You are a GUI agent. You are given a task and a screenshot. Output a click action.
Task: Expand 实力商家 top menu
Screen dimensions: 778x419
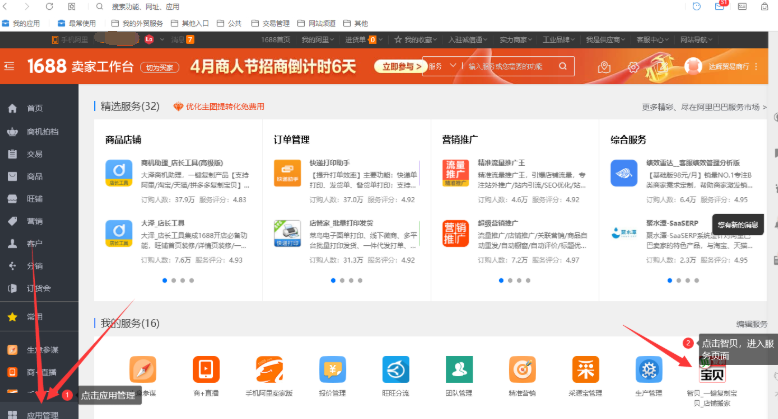[x=516, y=40]
